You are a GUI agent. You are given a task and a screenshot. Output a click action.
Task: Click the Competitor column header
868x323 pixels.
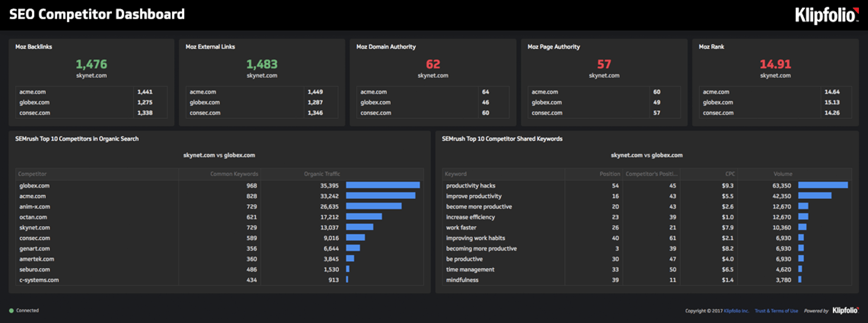click(x=32, y=174)
